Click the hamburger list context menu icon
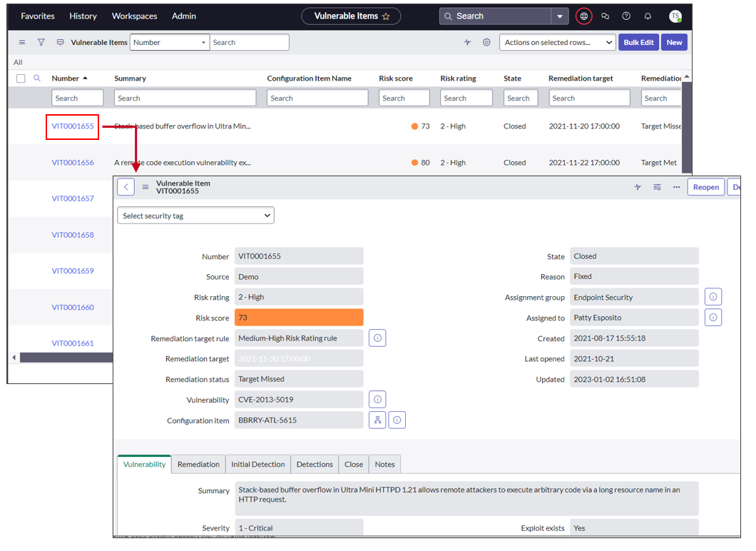The width and height of the screenshot is (756, 551). (22, 42)
